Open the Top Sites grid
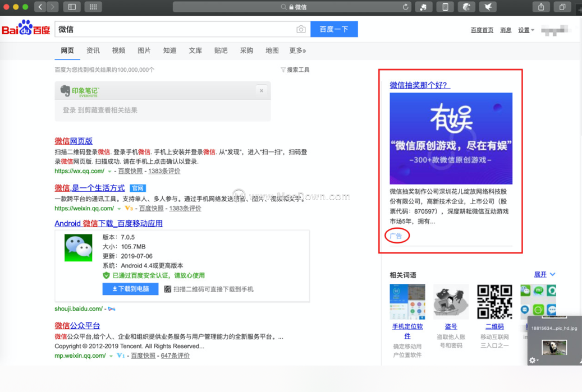582x392 pixels. (x=93, y=7)
